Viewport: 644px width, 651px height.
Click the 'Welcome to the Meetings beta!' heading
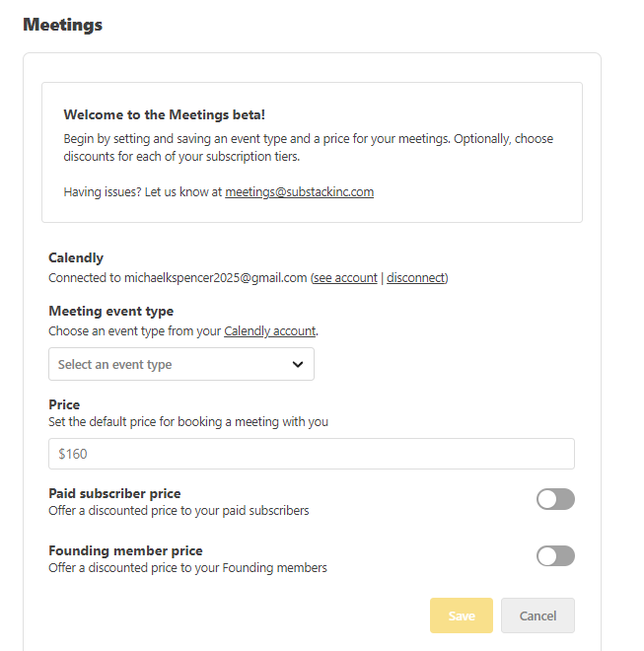tap(164, 114)
